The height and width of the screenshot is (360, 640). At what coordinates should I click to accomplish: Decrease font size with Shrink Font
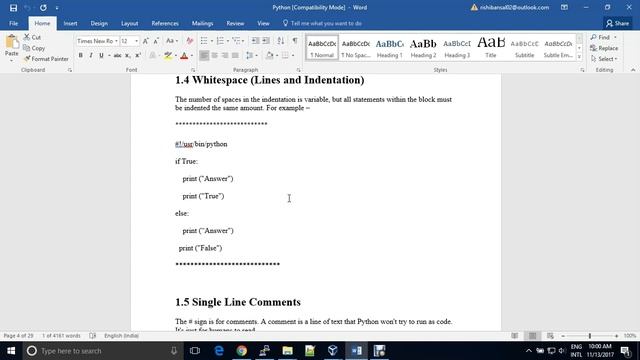(156, 41)
